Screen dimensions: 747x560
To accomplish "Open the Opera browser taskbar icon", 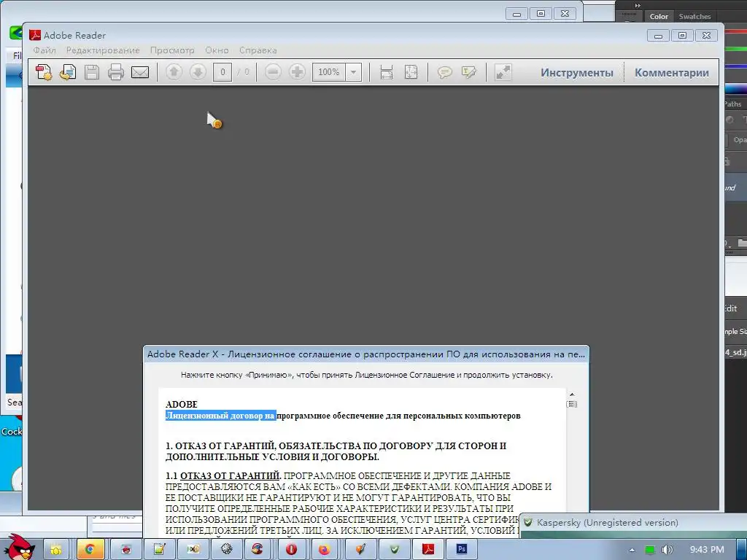I will [x=291, y=549].
